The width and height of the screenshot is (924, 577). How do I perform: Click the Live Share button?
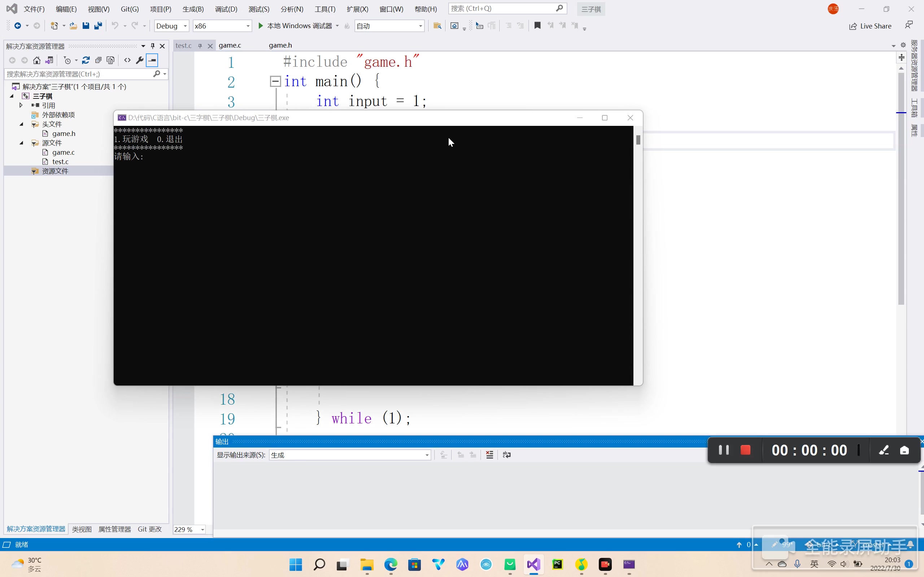[x=870, y=26]
